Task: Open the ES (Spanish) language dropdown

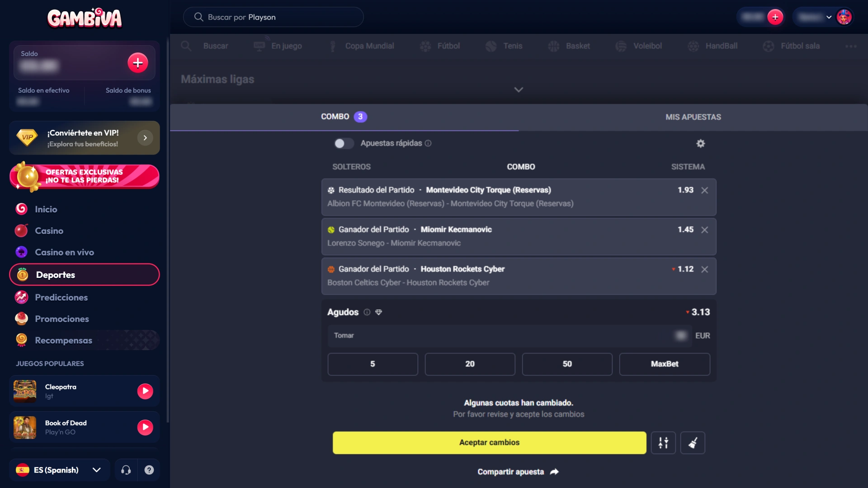Action: click(60, 470)
